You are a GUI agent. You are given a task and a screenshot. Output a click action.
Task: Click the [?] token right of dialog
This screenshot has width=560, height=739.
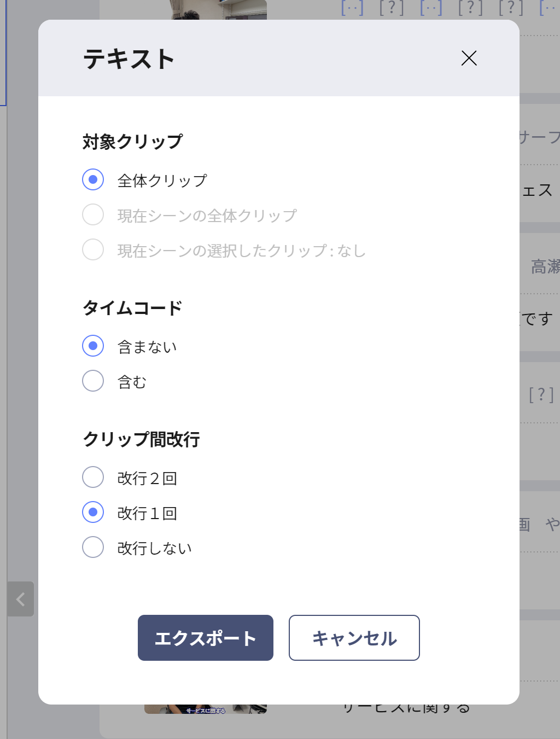(x=541, y=394)
